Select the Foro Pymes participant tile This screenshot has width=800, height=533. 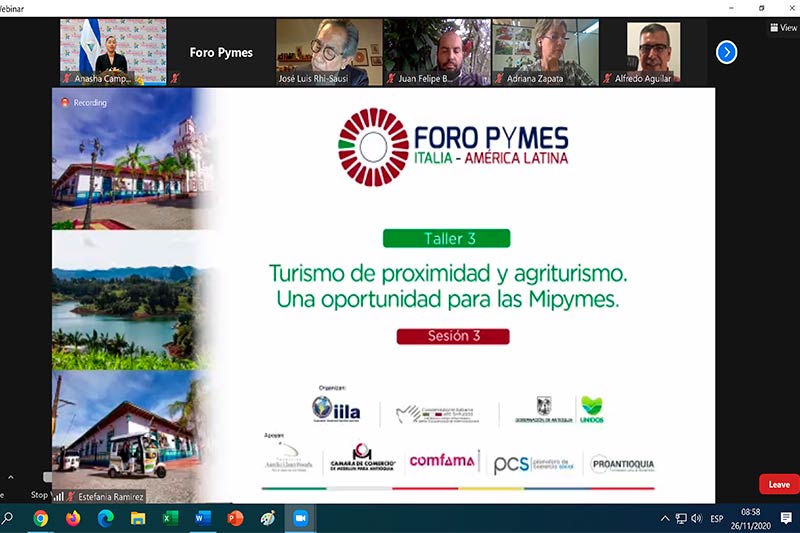tap(221, 52)
